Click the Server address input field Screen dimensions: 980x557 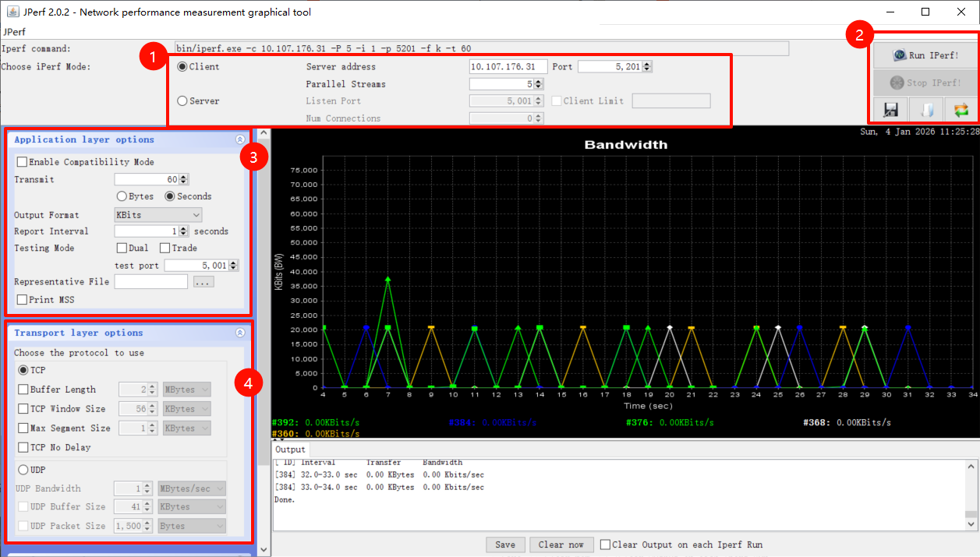click(x=508, y=67)
